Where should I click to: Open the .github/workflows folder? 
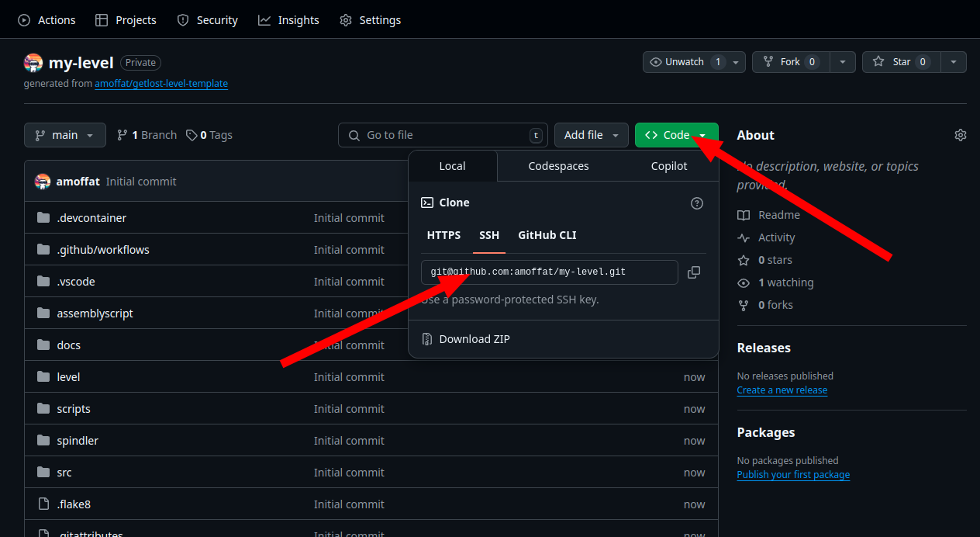coord(103,250)
